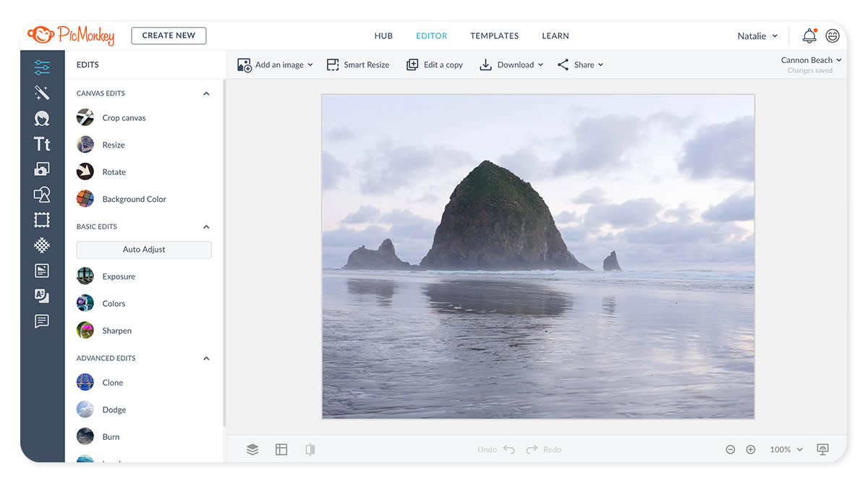This screenshot has height=484, width=868.
Task: Open the Layers panel icon at bottom
Action: tap(252, 449)
